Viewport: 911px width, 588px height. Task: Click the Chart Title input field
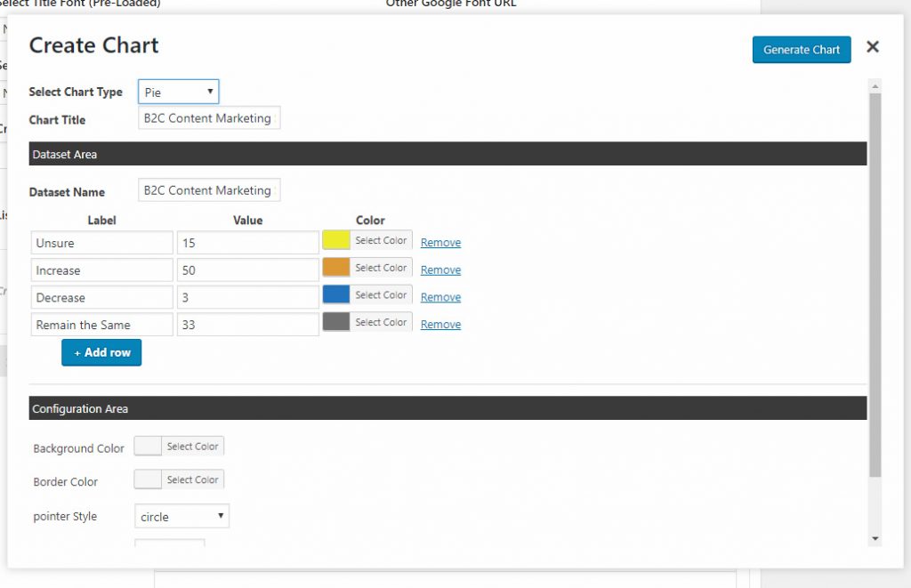(x=209, y=118)
